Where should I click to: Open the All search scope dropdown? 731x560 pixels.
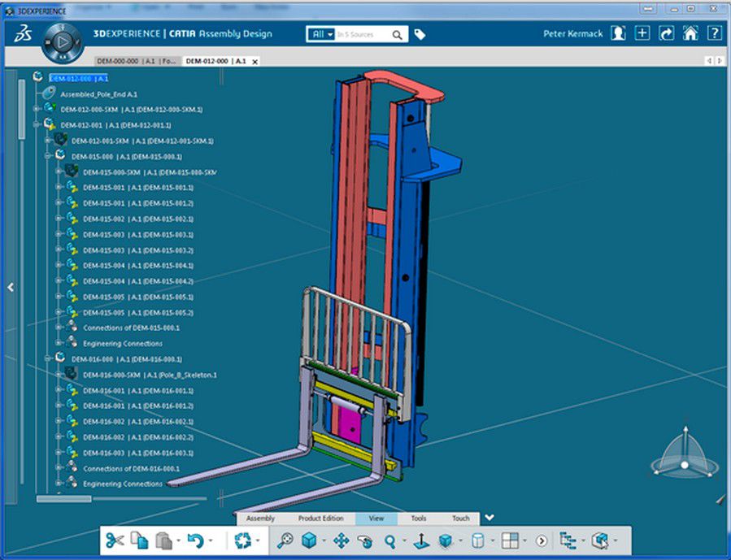click(x=322, y=34)
